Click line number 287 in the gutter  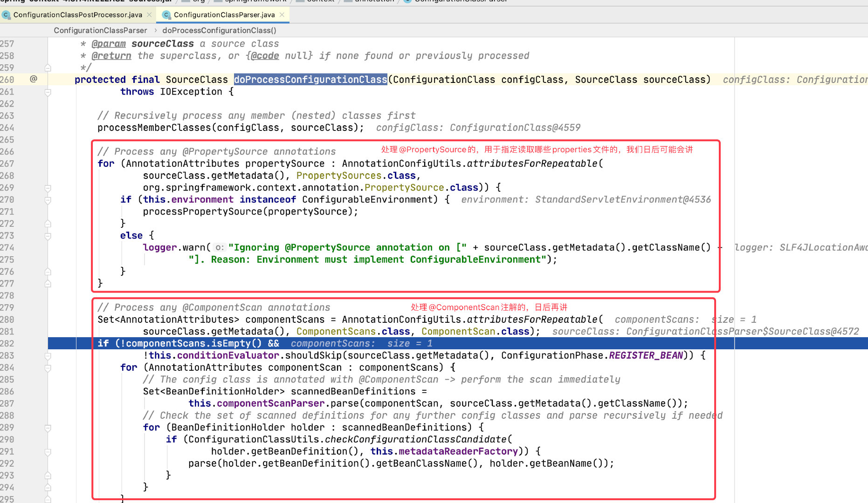pyautogui.click(x=7, y=404)
